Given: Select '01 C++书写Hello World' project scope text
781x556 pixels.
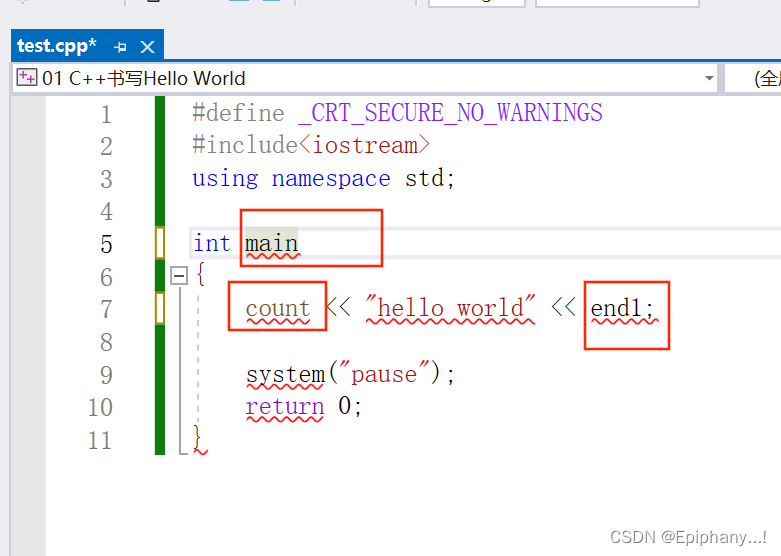Looking at the screenshot, I should pyautogui.click(x=143, y=78).
